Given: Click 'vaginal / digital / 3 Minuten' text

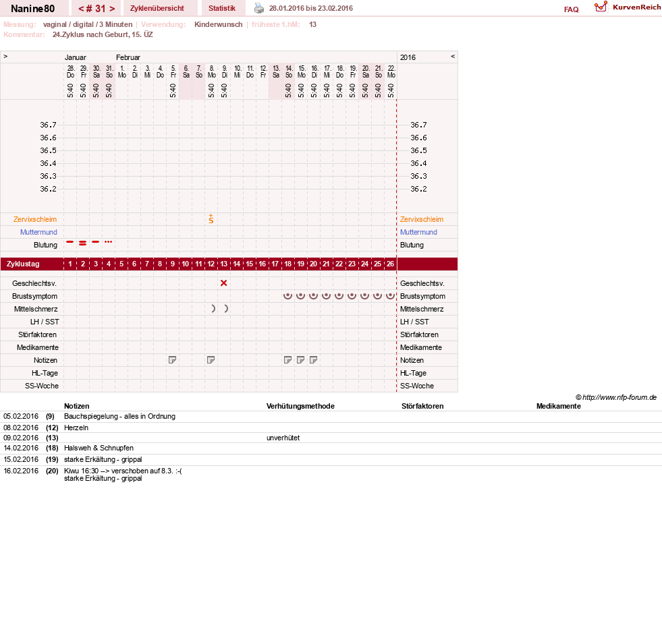Looking at the screenshot, I should pos(88,24).
